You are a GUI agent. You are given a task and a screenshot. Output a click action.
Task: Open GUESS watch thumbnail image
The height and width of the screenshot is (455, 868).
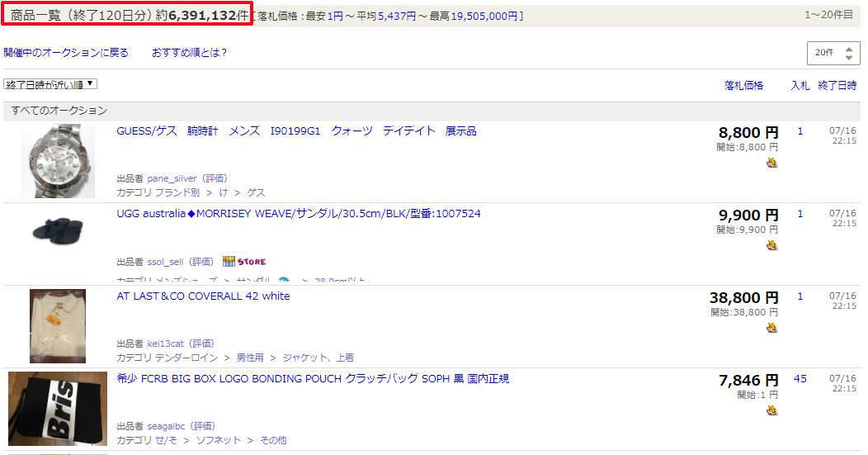click(x=58, y=161)
